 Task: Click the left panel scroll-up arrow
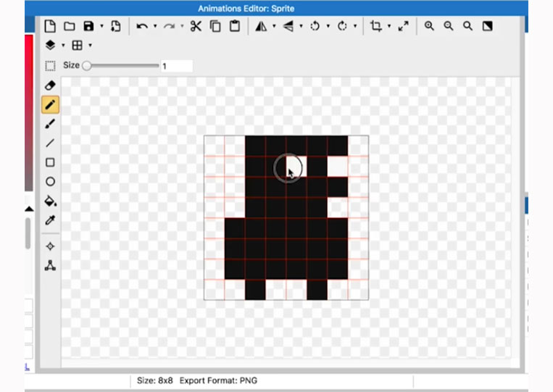pos(29,209)
